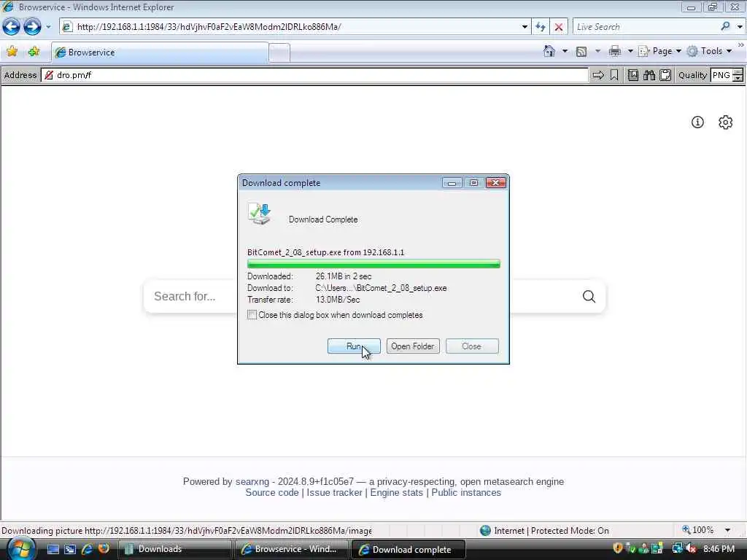The image size is (747, 560).
Task: Open SearXNG preferences gear icon
Action: pos(725,122)
